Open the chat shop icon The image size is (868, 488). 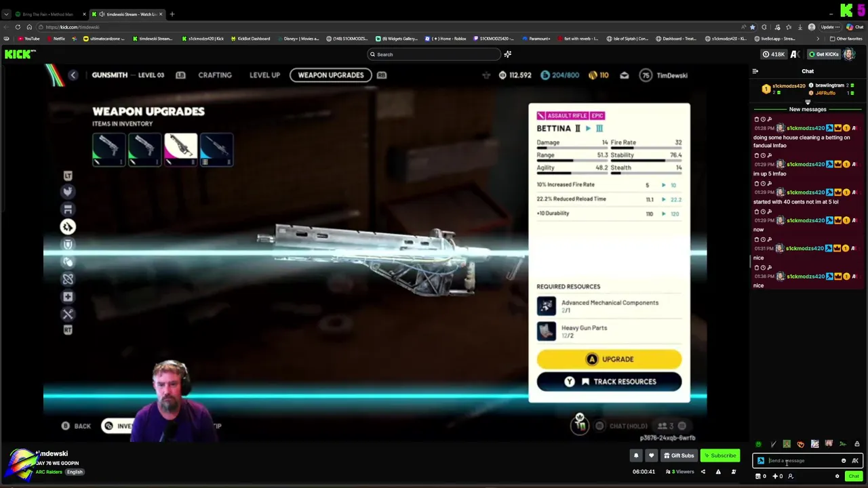click(x=758, y=476)
